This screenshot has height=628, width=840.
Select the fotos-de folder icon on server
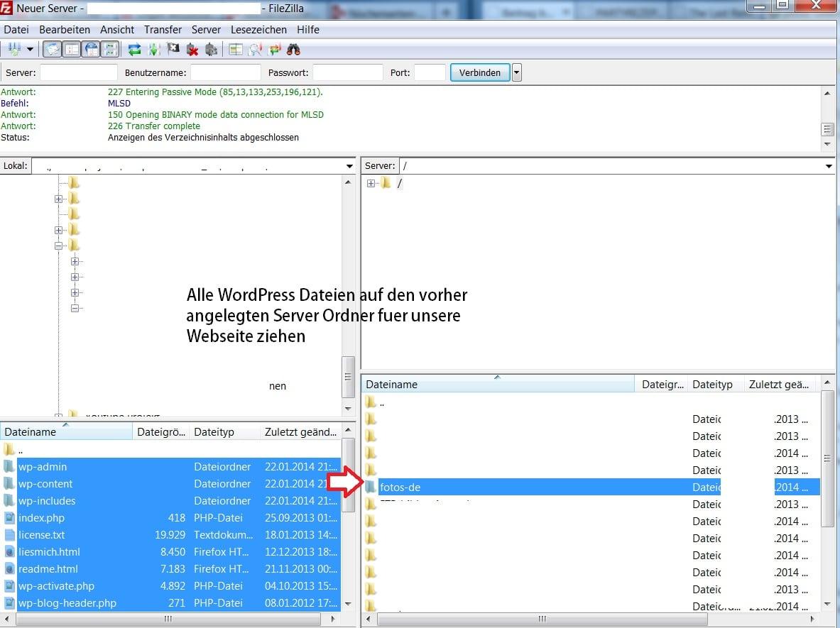[371, 487]
